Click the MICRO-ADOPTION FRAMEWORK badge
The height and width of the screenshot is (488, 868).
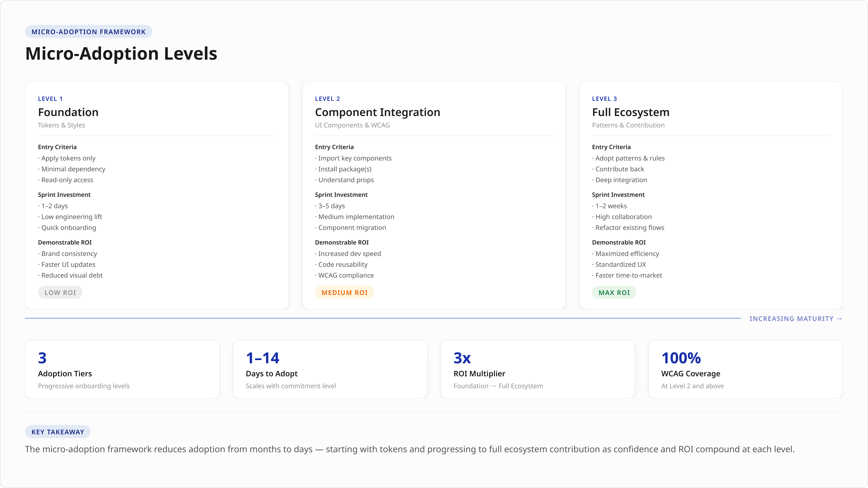point(88,31)
